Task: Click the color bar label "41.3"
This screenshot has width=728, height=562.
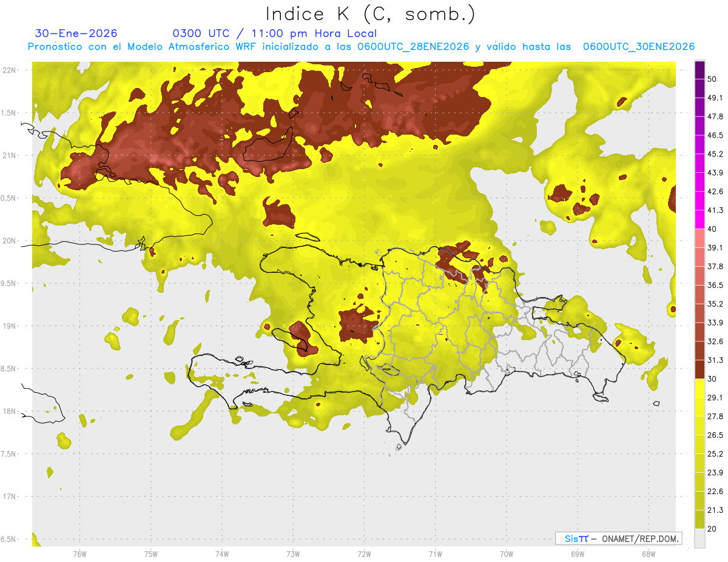Action: pyautogui.click(x=715, y=210)
